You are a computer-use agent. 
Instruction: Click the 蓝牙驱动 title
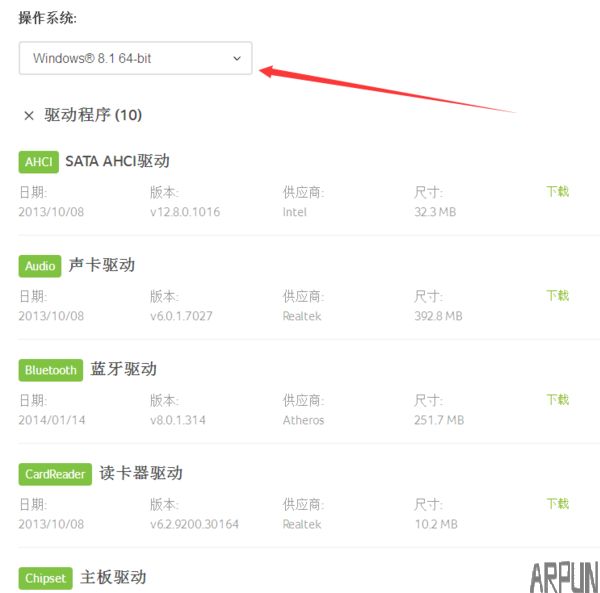[x=124, y=369]
